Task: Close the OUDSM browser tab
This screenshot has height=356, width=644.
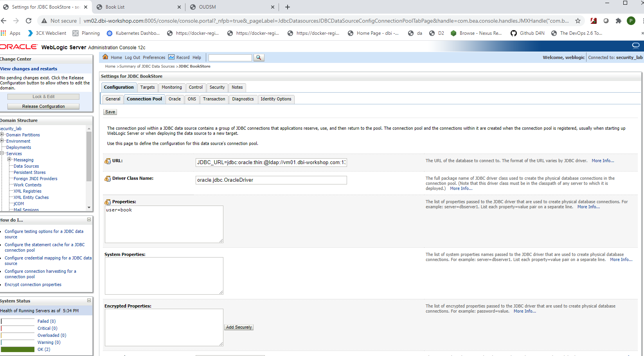Action: (273, 7)
